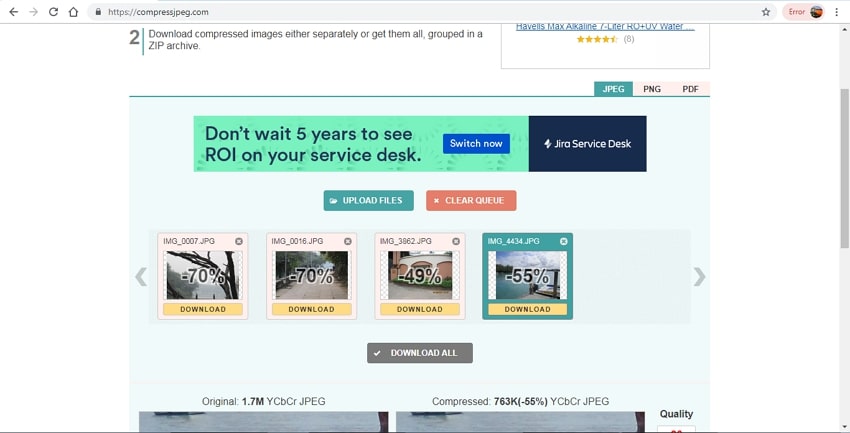Open Chrome three-dot menu
Image resolution: width=850 pixels, height=433 pixels.
[837, 12]
